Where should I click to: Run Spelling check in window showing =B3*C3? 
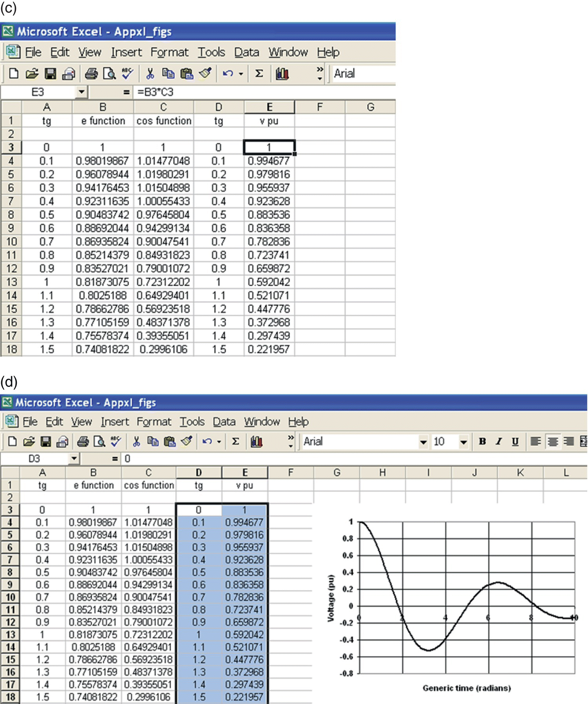coord(127,73)
